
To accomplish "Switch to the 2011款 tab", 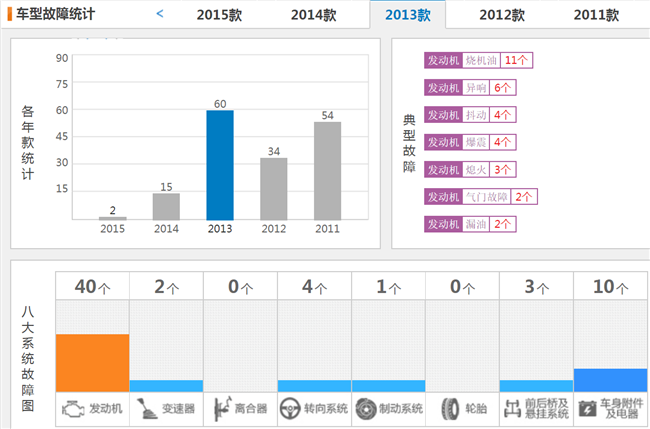I will click(x=596, y=15).
